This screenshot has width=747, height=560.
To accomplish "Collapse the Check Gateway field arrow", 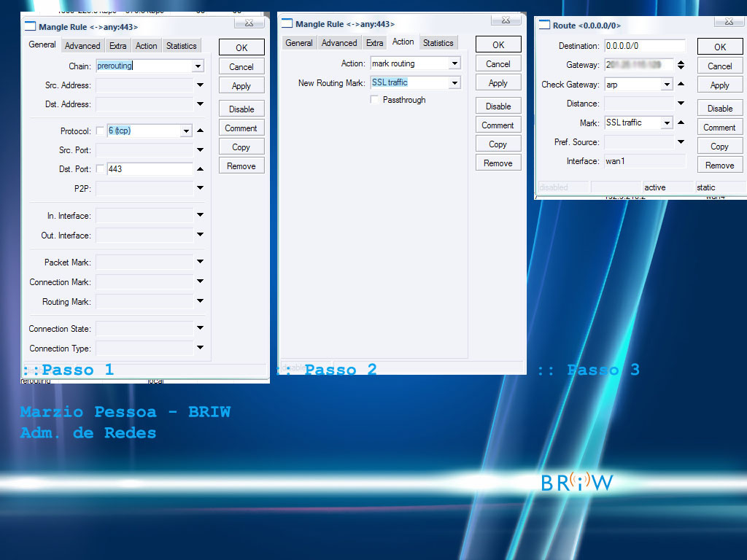I will pos(681,84).
